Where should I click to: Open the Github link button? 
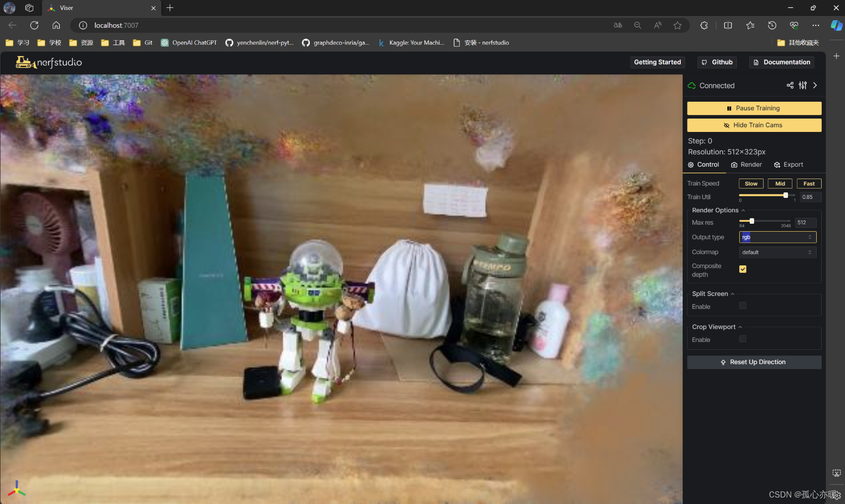(x=717, y=62)
